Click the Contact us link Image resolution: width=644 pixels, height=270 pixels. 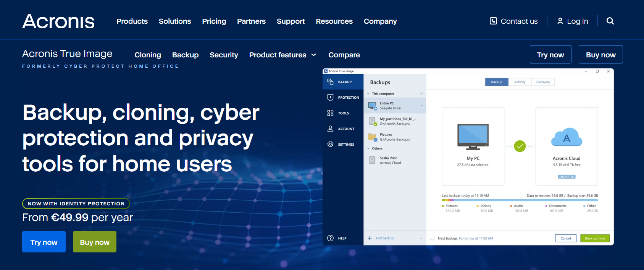tap(513, 21)
